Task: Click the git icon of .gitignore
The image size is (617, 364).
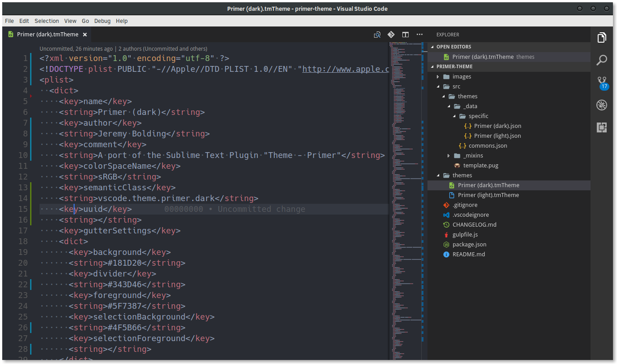Action: (446, 205)
